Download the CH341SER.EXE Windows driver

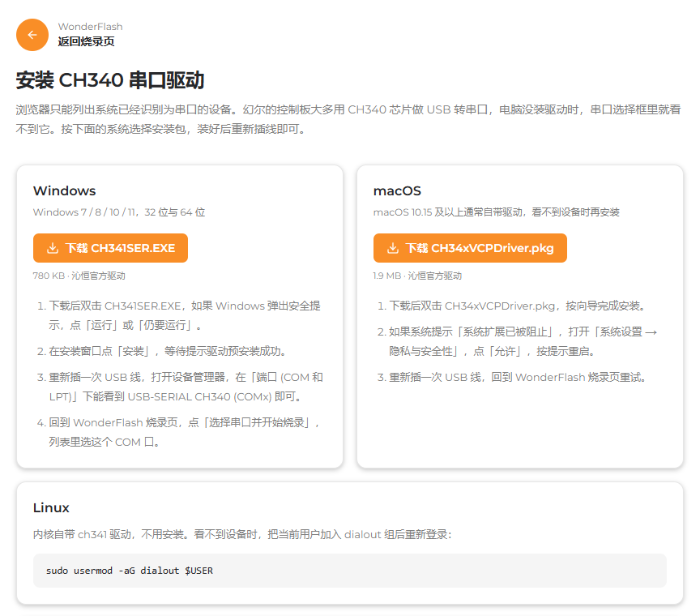[110, 248]
